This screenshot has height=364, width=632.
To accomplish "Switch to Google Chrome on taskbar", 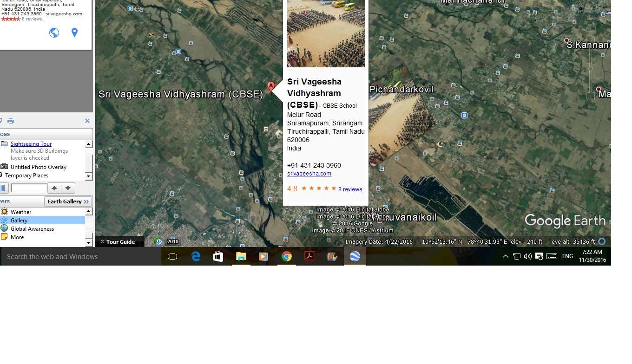I will pos(286,256).
